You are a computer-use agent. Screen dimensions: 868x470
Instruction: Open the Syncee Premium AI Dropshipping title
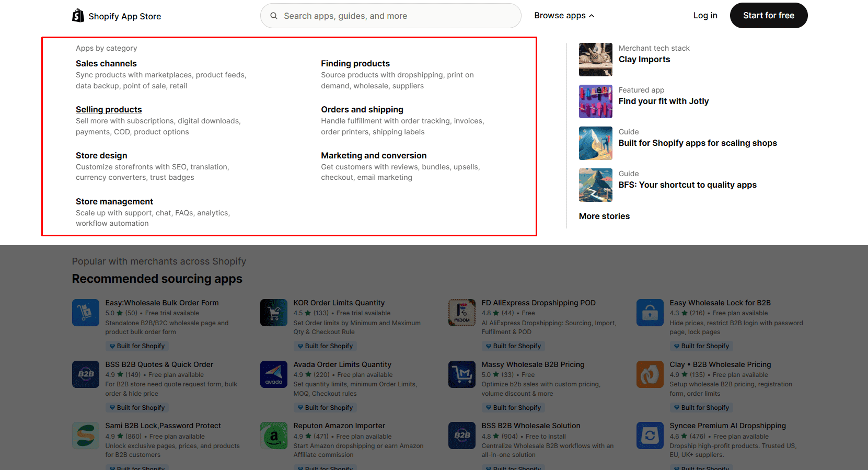click(x=727, y=426)
